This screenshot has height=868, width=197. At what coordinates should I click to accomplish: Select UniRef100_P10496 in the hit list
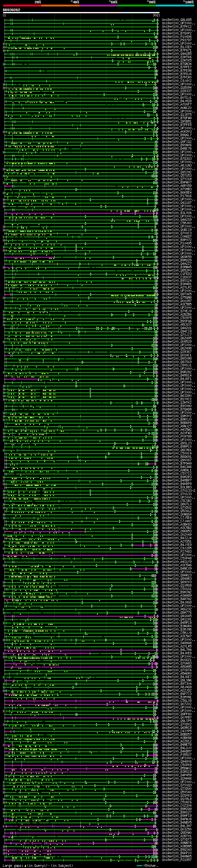pyautogui.click(x=177, y=37)
